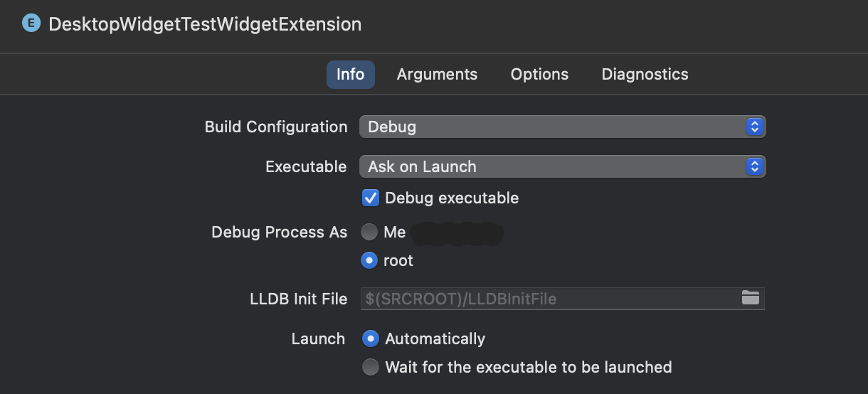This screenshot has width=868, height=394.
Task: Uncheck the Debug executable checkbox
Action: [371, 198]
